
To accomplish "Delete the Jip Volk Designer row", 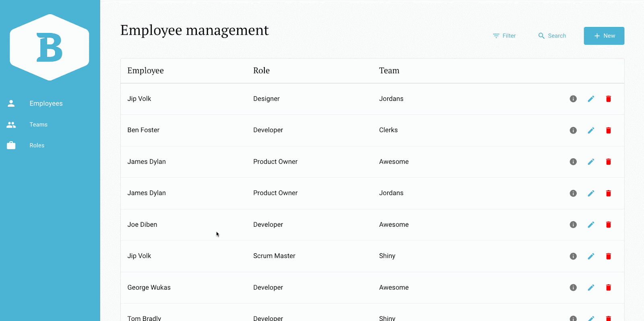I will coord(609,99).
